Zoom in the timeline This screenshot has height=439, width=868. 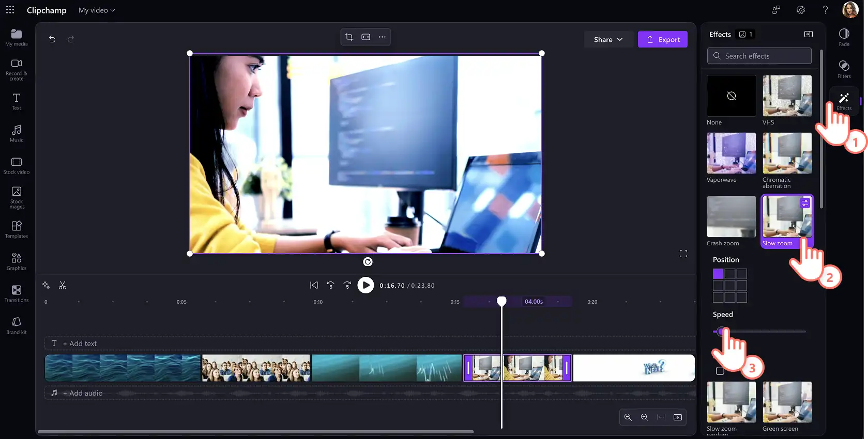645,417
